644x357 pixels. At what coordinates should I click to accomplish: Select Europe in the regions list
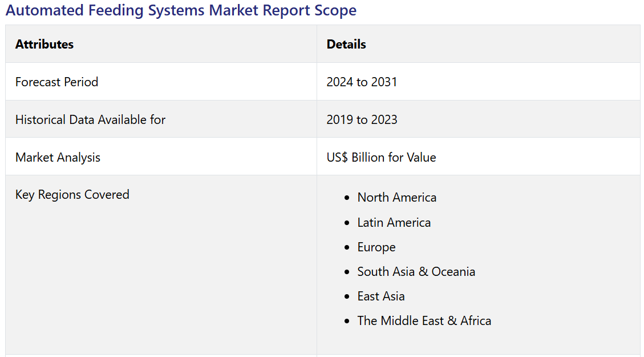point(376,247)
